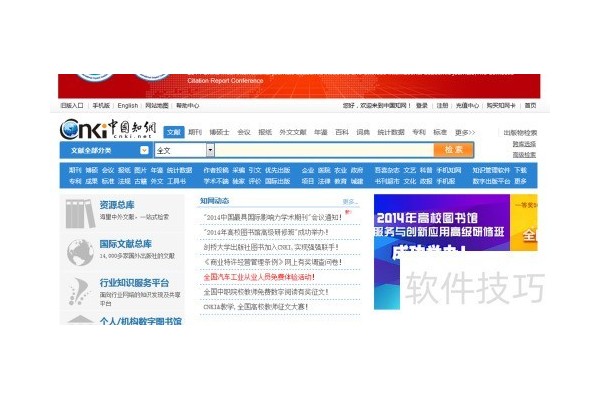Screen dimensions: 600x400
Task: Switch to the 博硕士 search tab
Action: coord(219,132)
